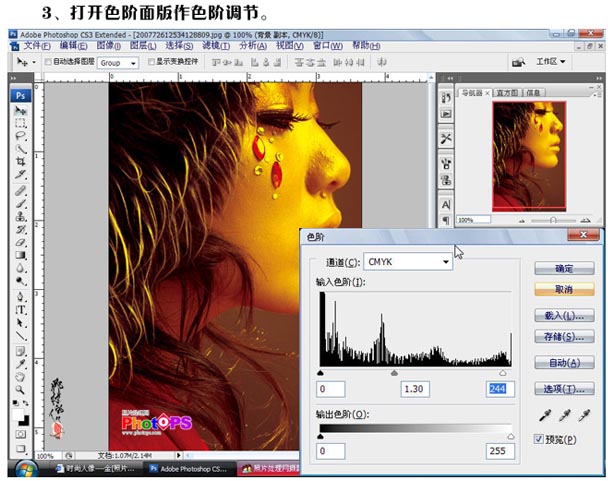Select the Lasso tool
608x481 pixels.
pyautogui.click(x=21, y=136)
